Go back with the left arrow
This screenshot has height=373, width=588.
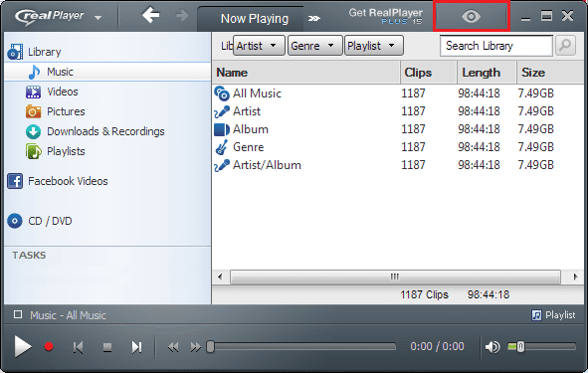point(151,16)
